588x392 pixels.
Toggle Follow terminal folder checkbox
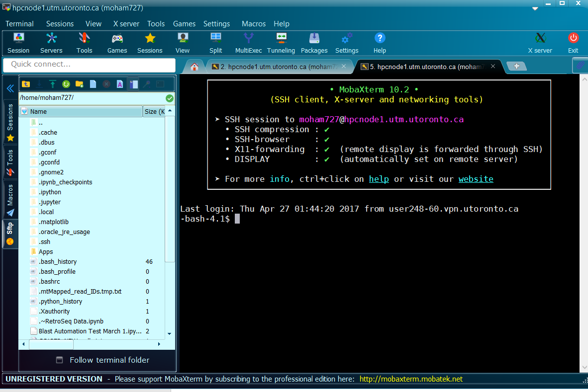tap(59, 360)
